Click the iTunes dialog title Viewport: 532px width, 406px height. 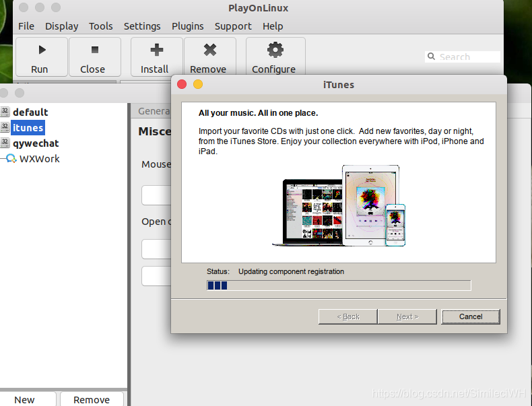pyautogui.click(x=339, y=85)
